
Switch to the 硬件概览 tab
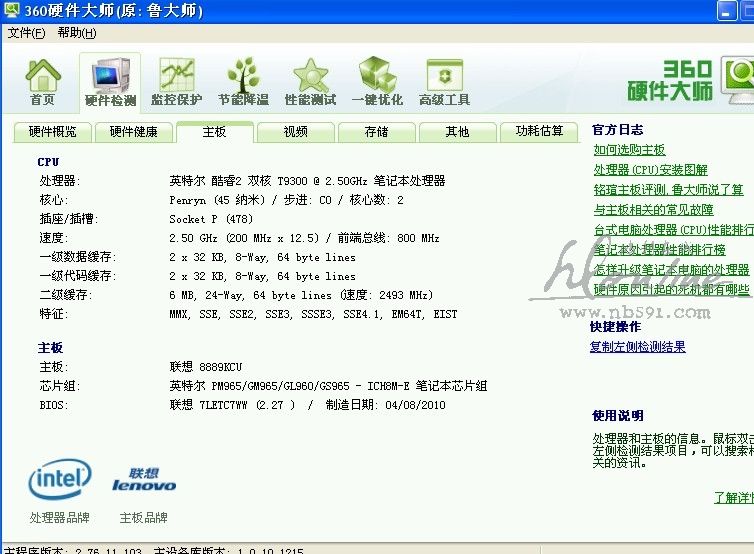coord(52,132)
